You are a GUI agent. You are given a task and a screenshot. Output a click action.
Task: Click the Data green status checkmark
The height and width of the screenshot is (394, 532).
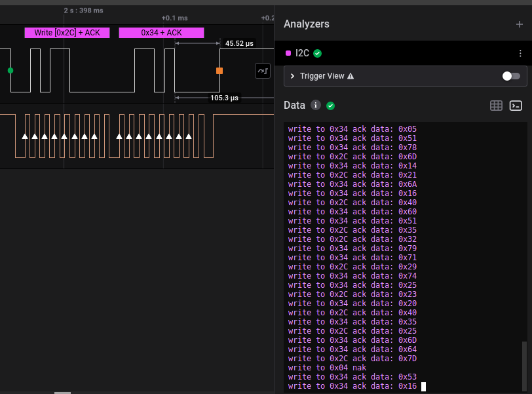[x=330, y=106]
